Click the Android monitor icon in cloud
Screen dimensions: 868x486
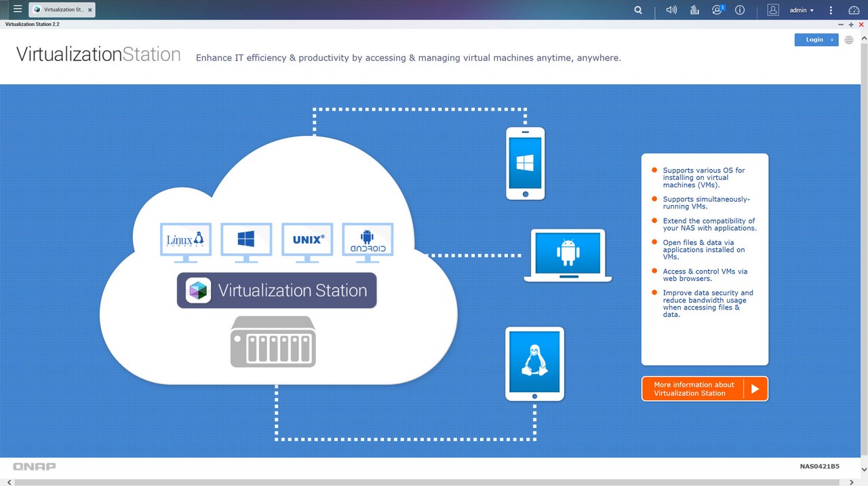click(368, 242)
